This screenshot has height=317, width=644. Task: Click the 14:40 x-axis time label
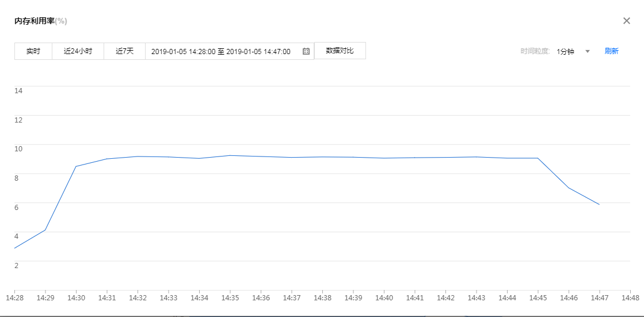tap(384, 299)
